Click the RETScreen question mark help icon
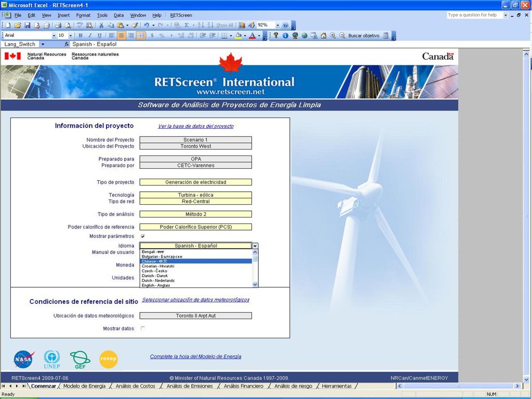 pyautogui.click(x=276, y=35)
